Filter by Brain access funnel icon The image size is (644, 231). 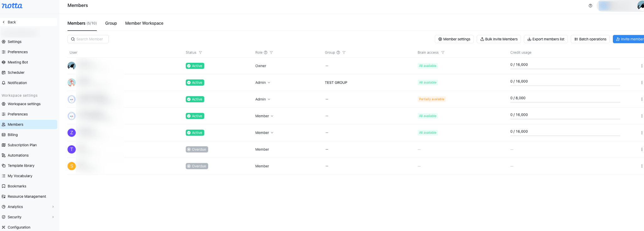[x=443, y=52]
